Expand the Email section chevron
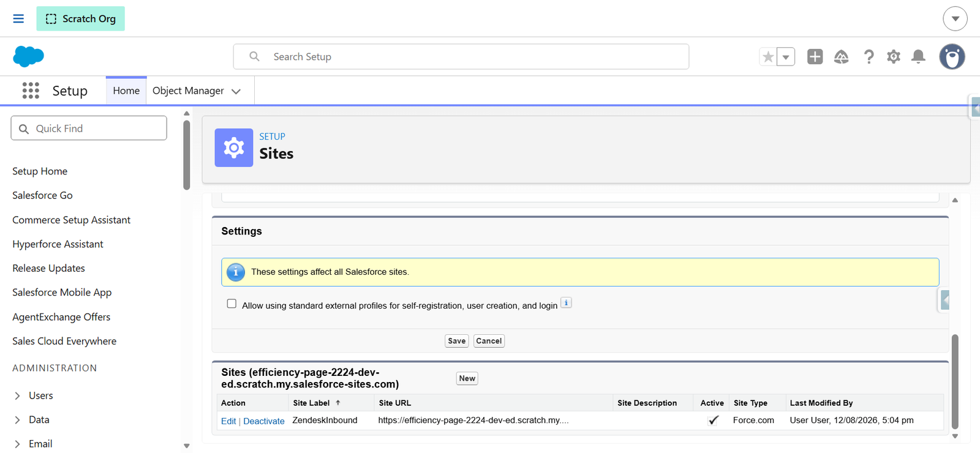Screen dimensions: 980x453 click(x=17, y=444)
